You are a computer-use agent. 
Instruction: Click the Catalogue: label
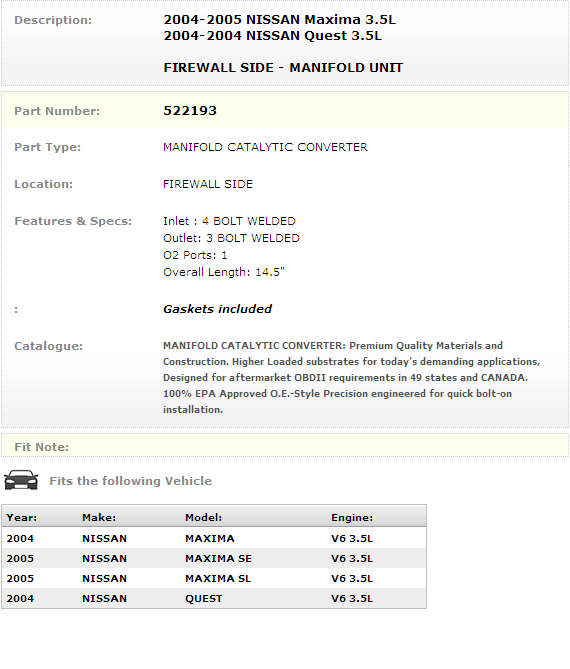pos(48,346)
